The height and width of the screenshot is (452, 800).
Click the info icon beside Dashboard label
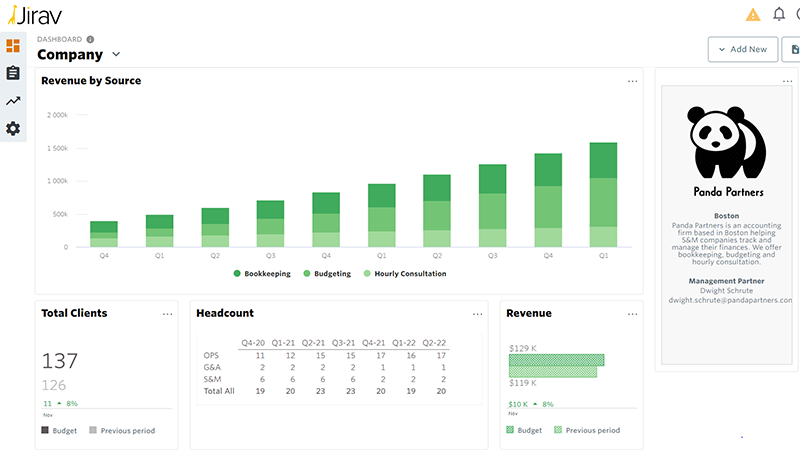coord(91,39)
